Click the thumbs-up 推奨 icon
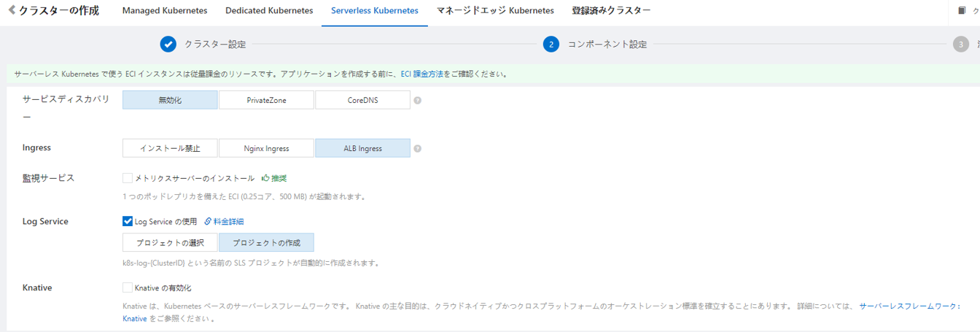The image size is (980, 332). [266, 178]
